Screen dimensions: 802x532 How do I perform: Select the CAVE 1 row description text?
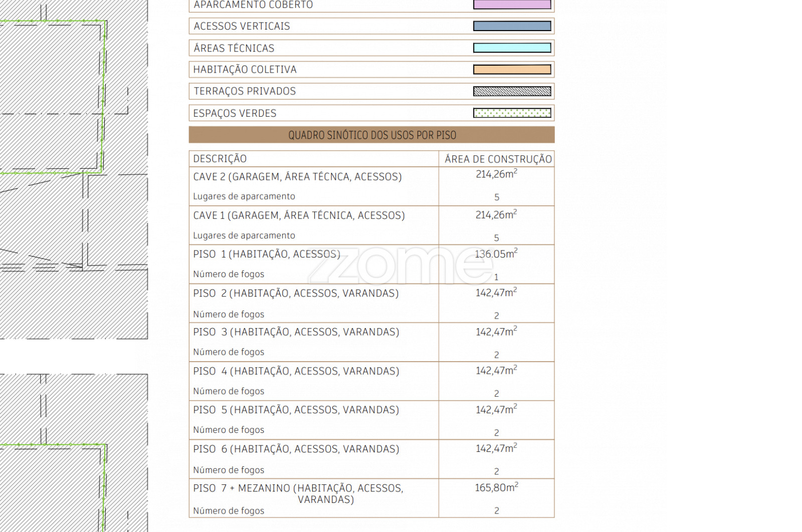pos(299,215)
